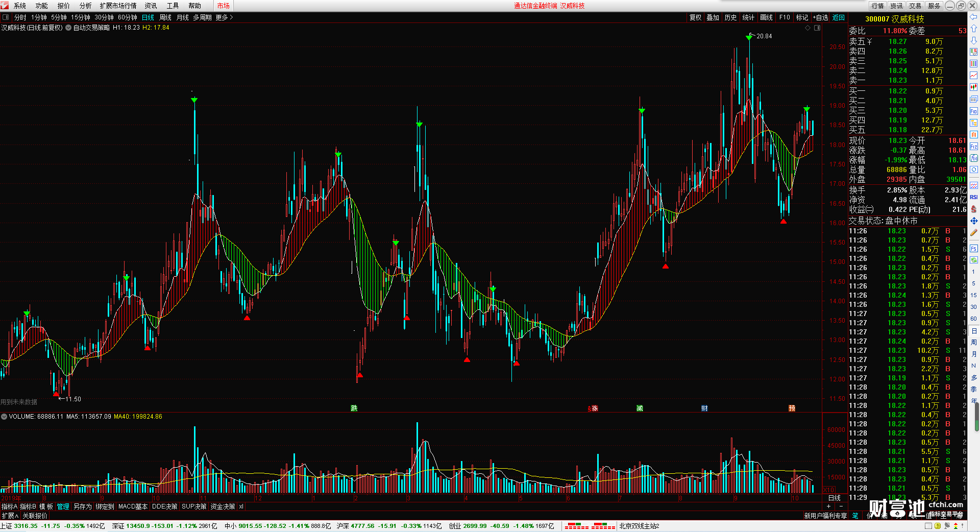Select 日 daily period in sidebar
Viewport: 980px width, 532px height.
click(974, 331)
